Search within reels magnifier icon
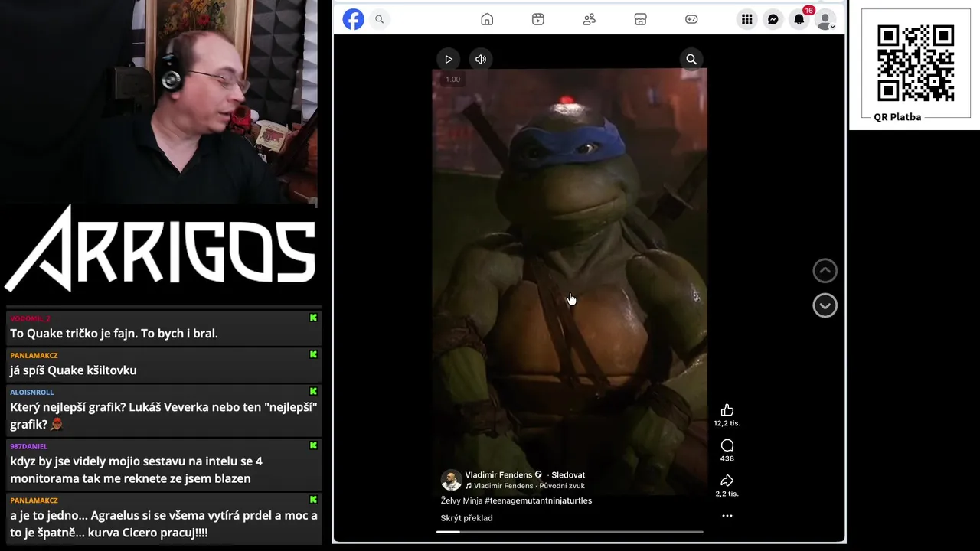The width and height of the screenshot is (980, 551). [x=691, y=59]
